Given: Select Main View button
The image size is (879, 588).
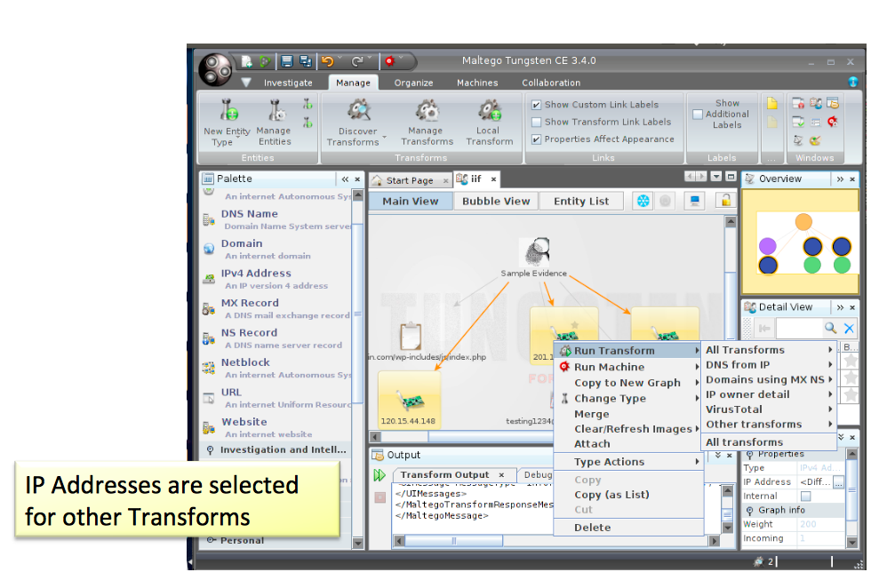Looking at the screenshot, I should (x=411, y=201).
